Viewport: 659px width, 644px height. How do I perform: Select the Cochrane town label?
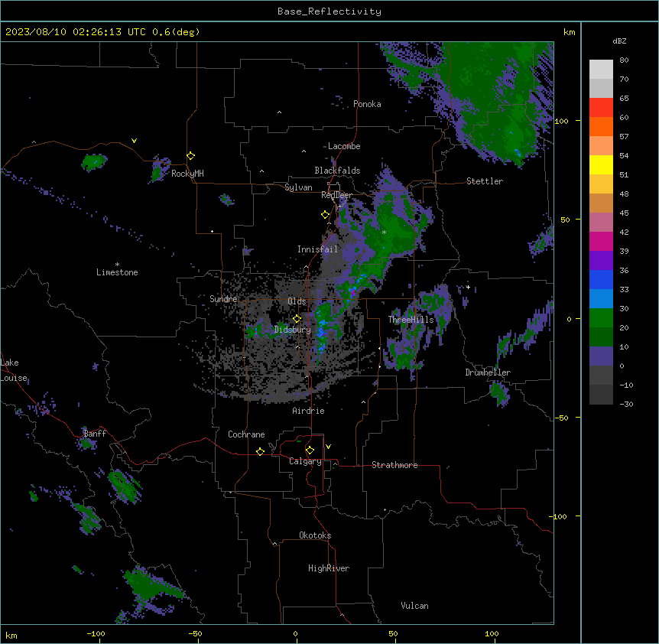246,434
